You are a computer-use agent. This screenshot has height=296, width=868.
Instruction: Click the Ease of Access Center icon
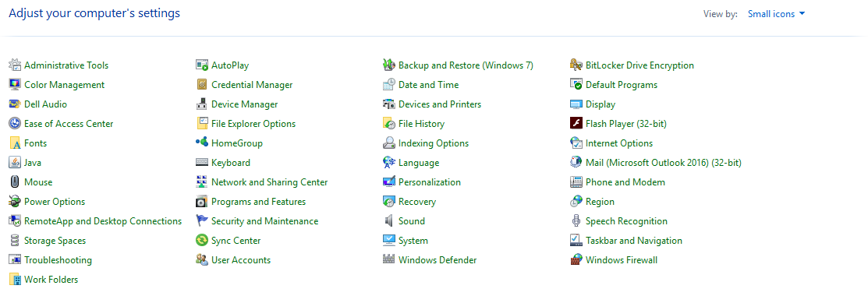click(15, 123)
